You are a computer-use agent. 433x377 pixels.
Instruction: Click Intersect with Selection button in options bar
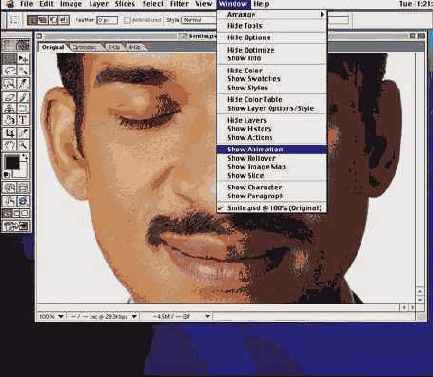coord(64,20)
